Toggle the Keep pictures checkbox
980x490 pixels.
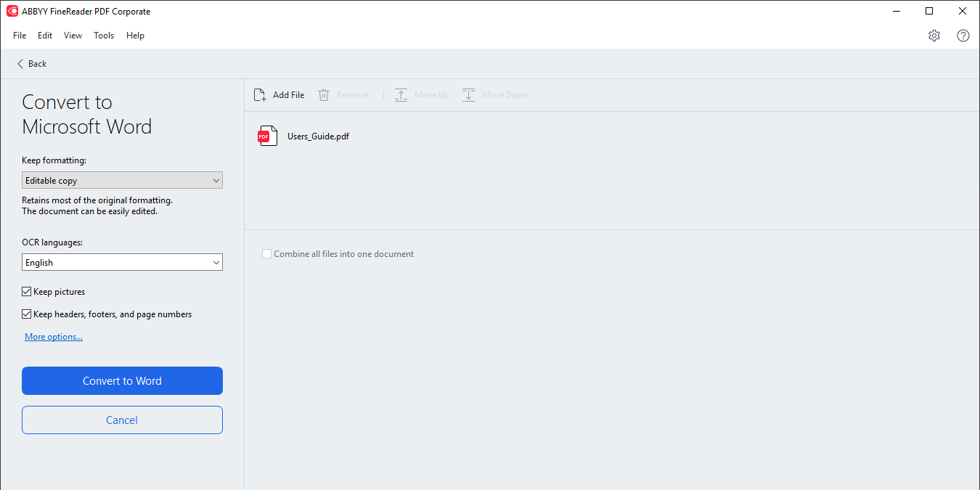(x=27, y=292)
